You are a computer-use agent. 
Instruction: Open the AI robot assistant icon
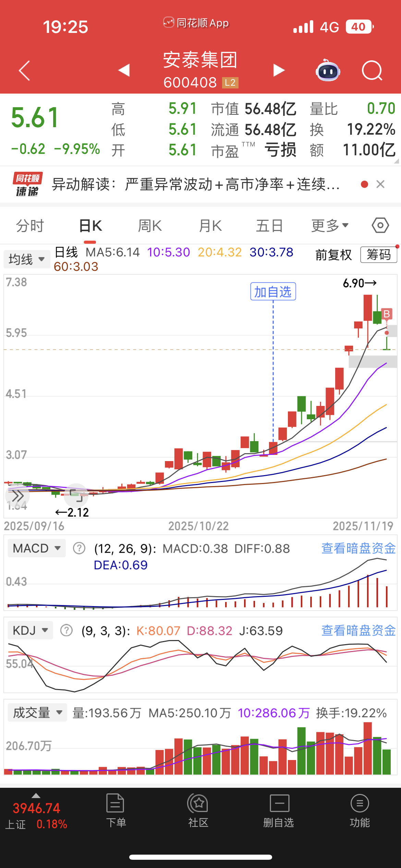[x=328, y=70]
